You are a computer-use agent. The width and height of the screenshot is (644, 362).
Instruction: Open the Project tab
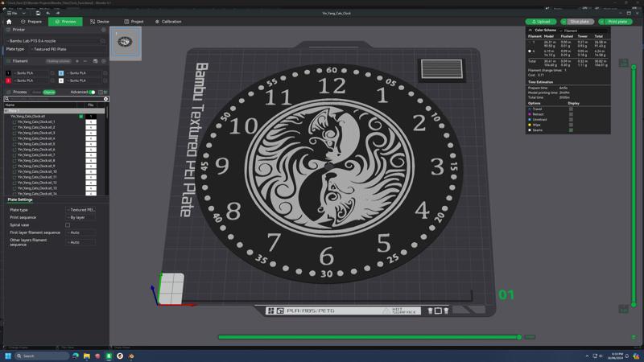pos(134,22)
